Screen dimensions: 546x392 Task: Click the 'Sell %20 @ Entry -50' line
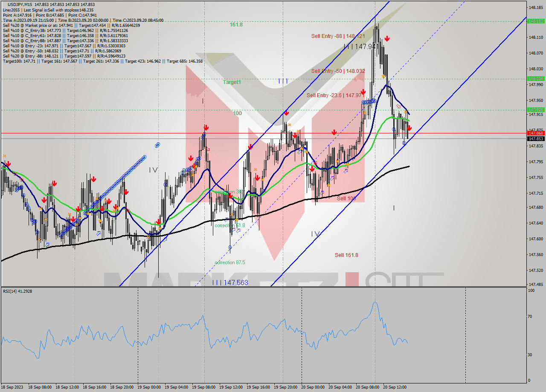point(62,51)
